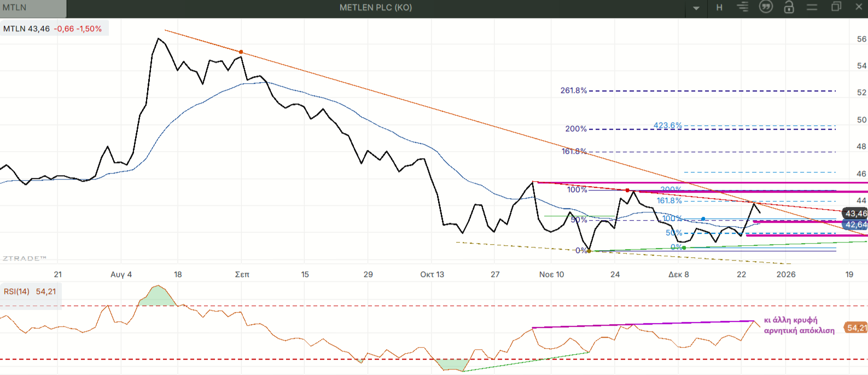Screen dimensions: 868x375
Task: Click the orange 54,21 RSI value tag
Action: click(x=856, y=327)
